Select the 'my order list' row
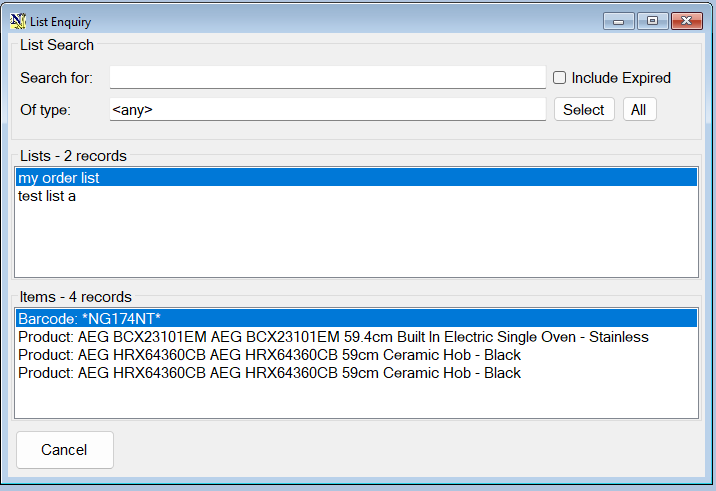The width and height of the screenshot is (716, 491). [356, 177]
